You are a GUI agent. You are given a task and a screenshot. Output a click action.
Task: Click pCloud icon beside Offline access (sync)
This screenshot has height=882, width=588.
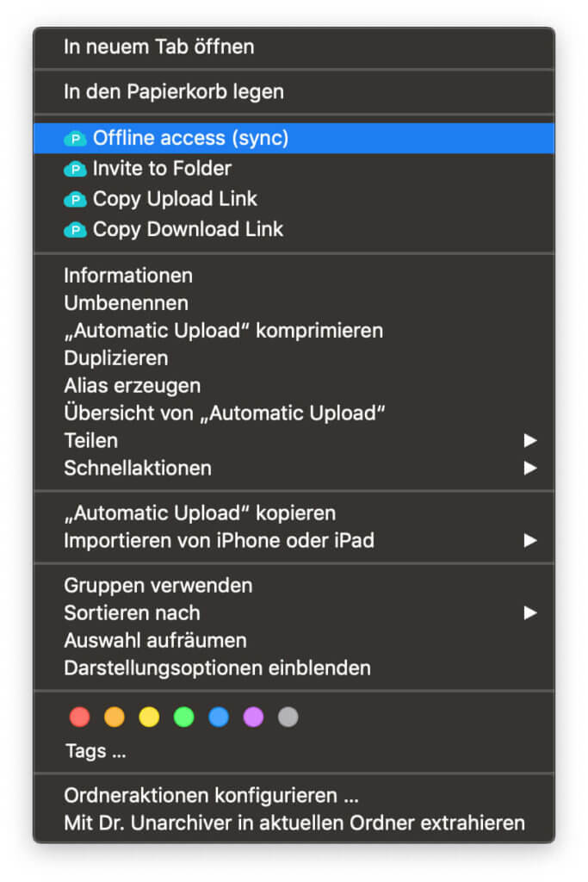pyautogui.click(x=76, y=139)
